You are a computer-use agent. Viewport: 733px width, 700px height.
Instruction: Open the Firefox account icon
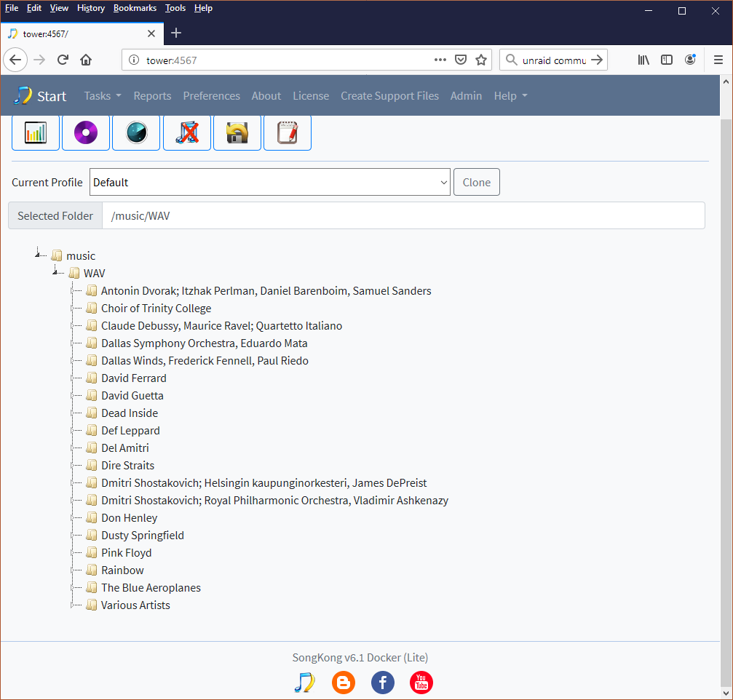tap(690, 60)
